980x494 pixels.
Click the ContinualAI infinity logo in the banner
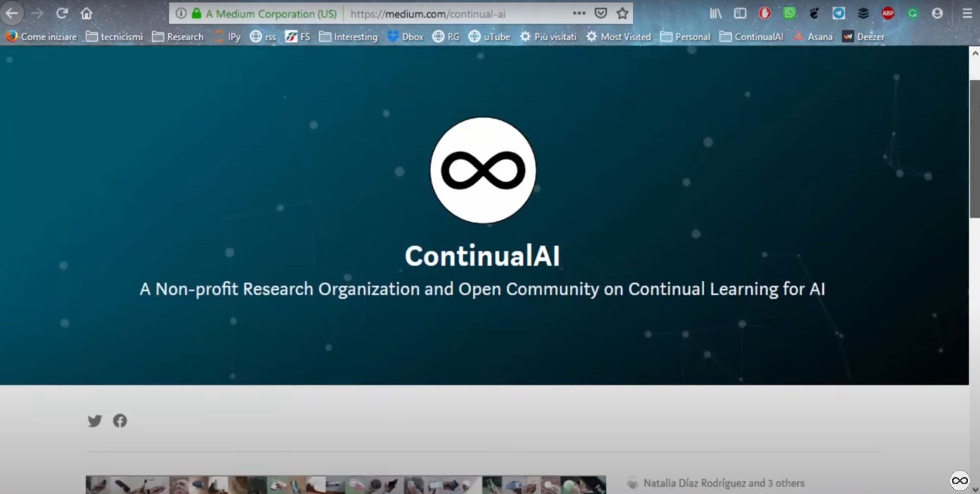pyautogui.click(x=483, y=170)
